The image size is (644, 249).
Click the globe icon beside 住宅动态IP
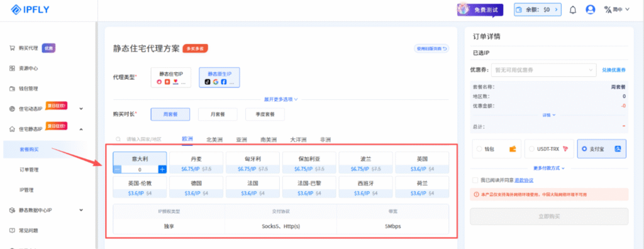point(12,109)
